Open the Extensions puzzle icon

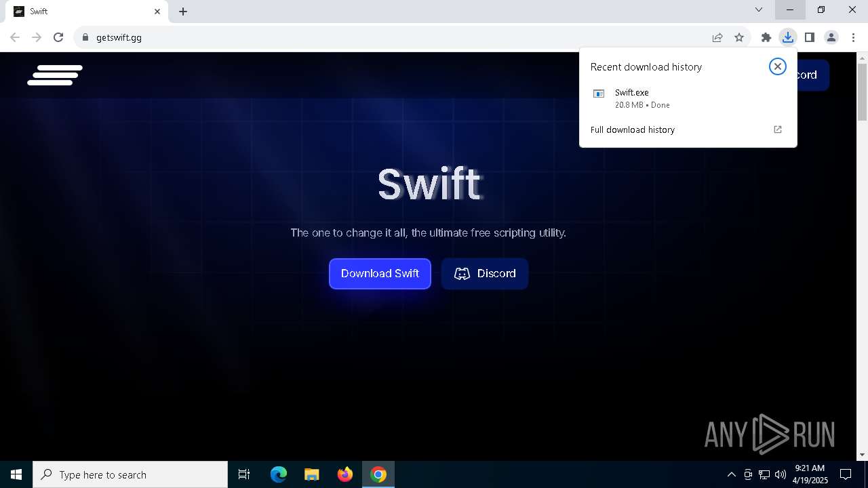click(766, 37)
